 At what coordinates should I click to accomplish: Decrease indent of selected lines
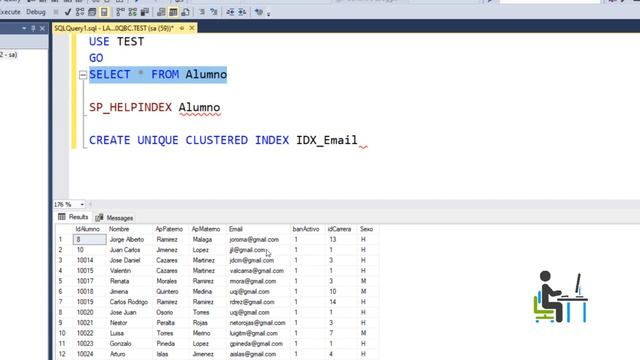click(x=230, y=12)
